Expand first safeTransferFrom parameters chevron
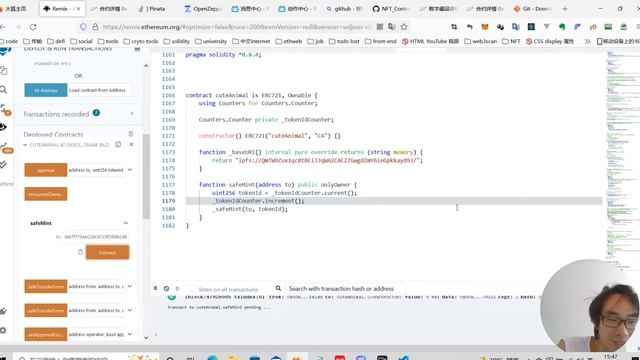Viewport: 640px width, 360px height. pyautogui.click(x=130, y=287)
